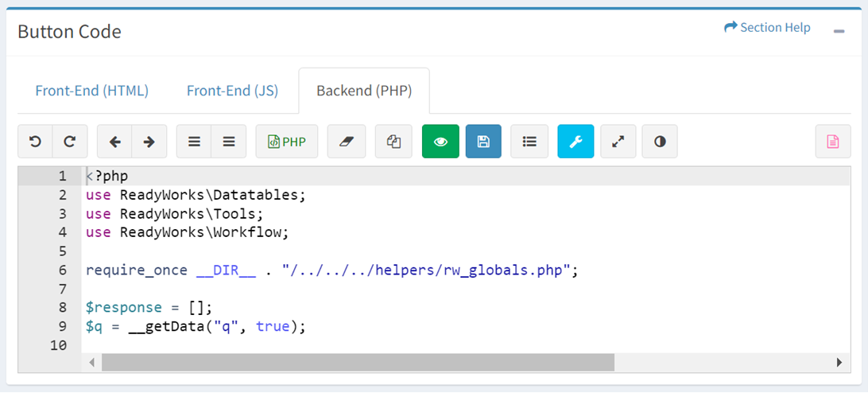Click the undo arrow in the editor toolbar
868x393 pixels.
35,142
